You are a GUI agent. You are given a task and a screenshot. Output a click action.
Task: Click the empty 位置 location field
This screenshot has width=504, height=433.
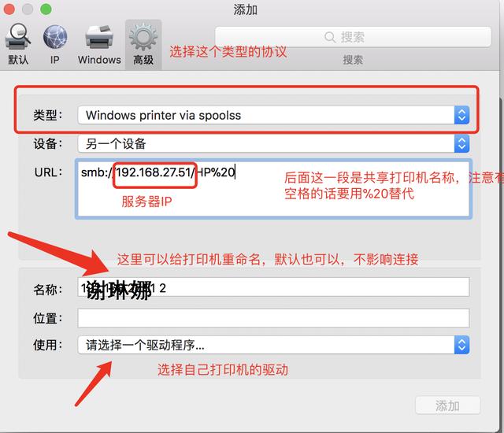(x=273, y=318)
